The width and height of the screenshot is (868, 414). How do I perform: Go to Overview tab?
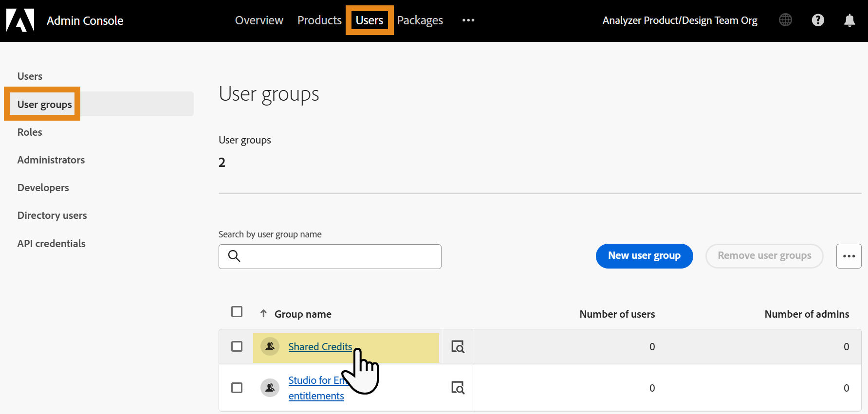point(259,20)
